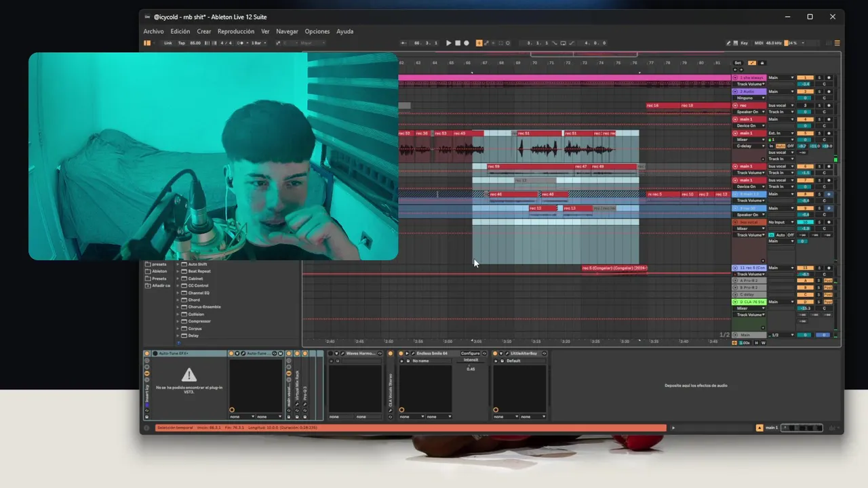Enable the track 3 activator button
This screenshot has height=488, width=868.
805,105
